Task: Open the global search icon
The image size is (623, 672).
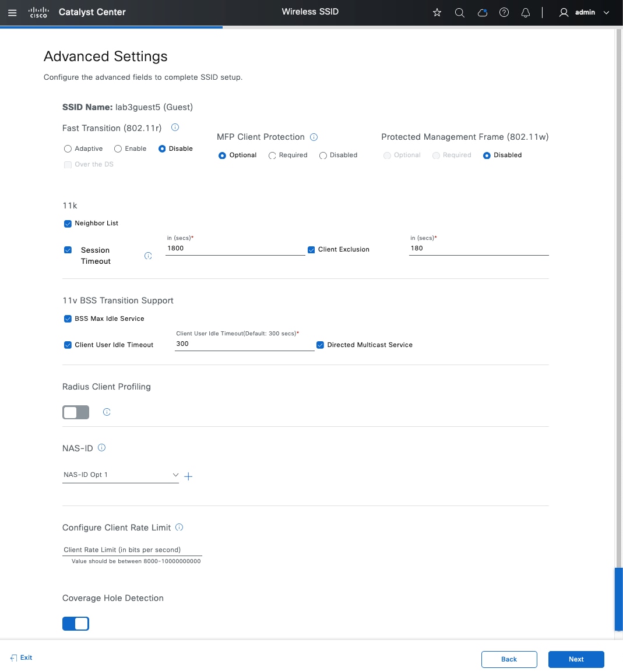Action: click(x=460, y=12)
